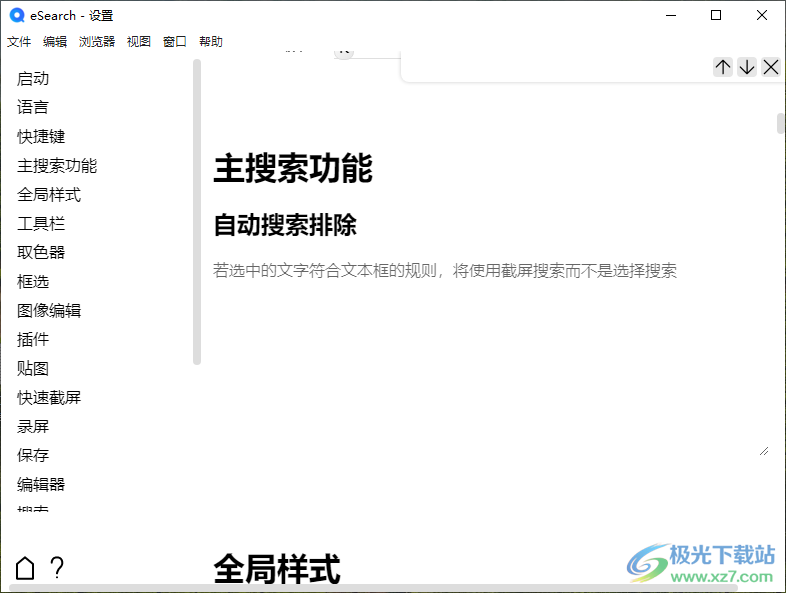Screen dimensions: 786x593
Task: Go to 插件 settings section
Action: click(33, 339)
